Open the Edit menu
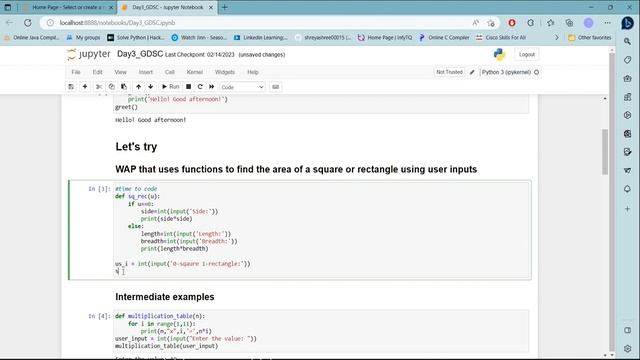Image resolution: width=640 pixels, height=360 pixels. [97, 72]
